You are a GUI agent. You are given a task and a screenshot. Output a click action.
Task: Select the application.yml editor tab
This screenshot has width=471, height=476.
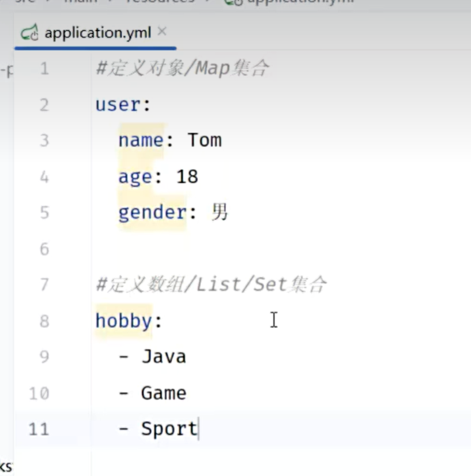click(x=95, y=33)
